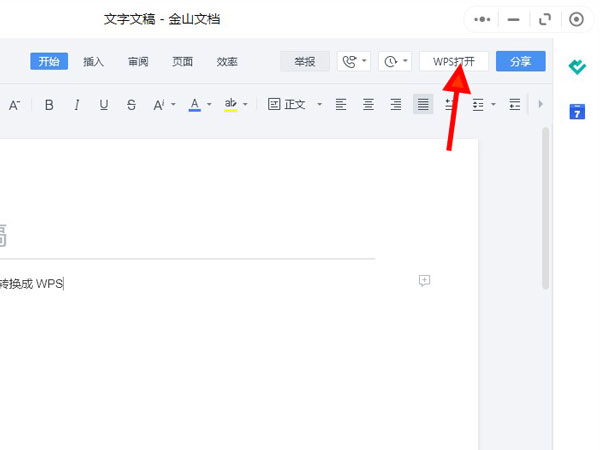This screenshot has height=450, width=600.
Task: Add a comment via the margin comment icon
Action: click(x=424, y=280)
